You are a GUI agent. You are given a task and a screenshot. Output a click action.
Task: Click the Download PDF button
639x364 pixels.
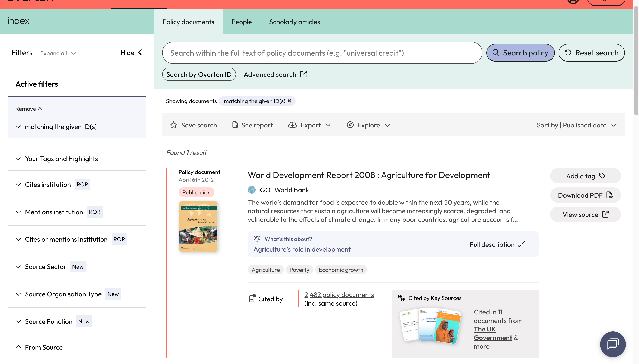(x=585, y=195)
